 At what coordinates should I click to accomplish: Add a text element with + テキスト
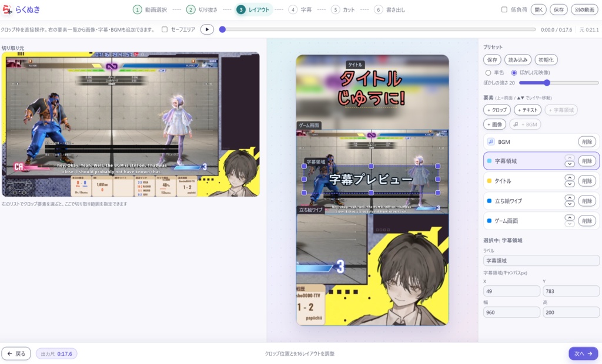pos(527,110)
